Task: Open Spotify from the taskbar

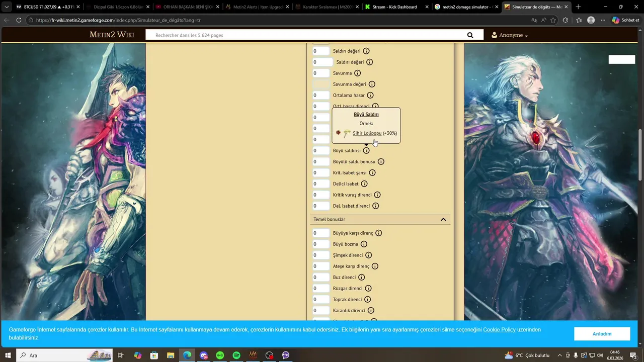Action: click(236, 355)
